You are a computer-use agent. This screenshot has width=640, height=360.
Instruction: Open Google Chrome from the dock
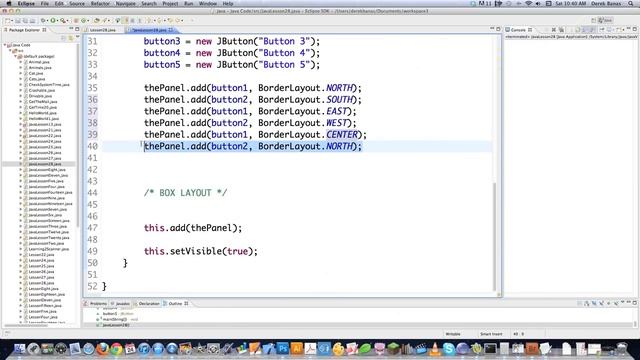[116, 349]
